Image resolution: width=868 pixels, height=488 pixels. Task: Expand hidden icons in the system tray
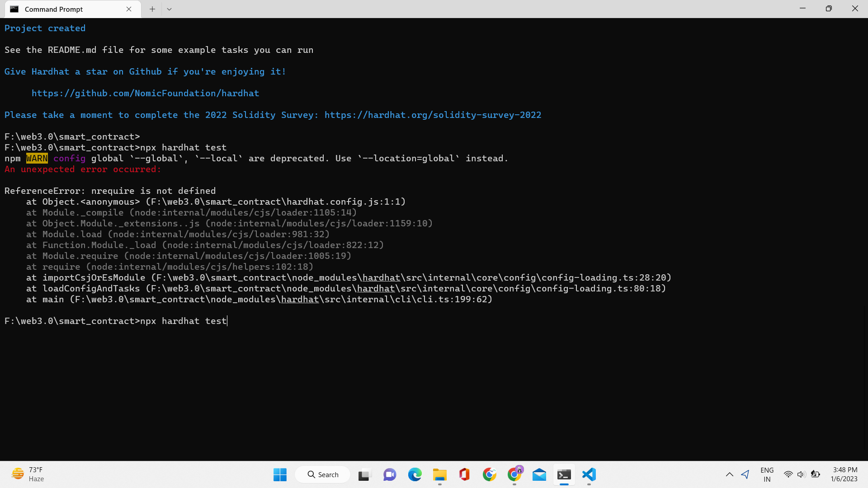tap(729, 474)
